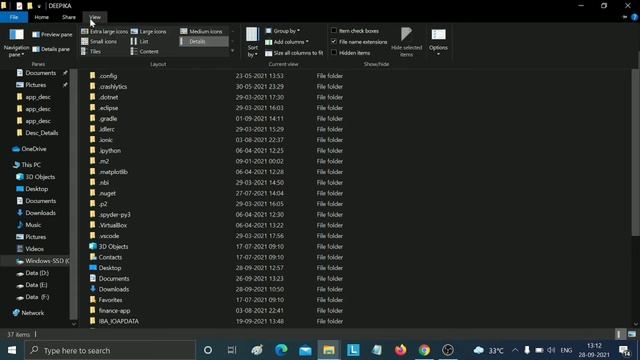The height and width of the screenshot is (360, 640).
Task: Show hidden system tray icons
Action: pos(515,350)
